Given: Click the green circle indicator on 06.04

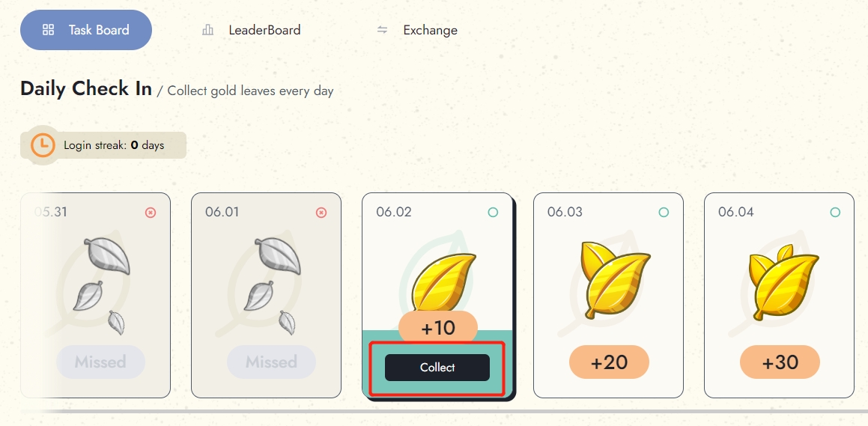Looking at the screenshot, I should tap(835, 213).
